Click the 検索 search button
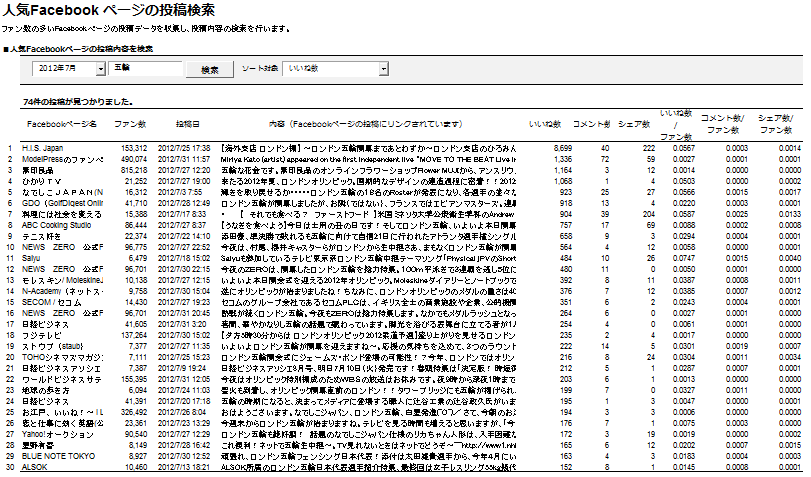Image resolution: width=811 pixels, height=477 pixels. point(209,69)
